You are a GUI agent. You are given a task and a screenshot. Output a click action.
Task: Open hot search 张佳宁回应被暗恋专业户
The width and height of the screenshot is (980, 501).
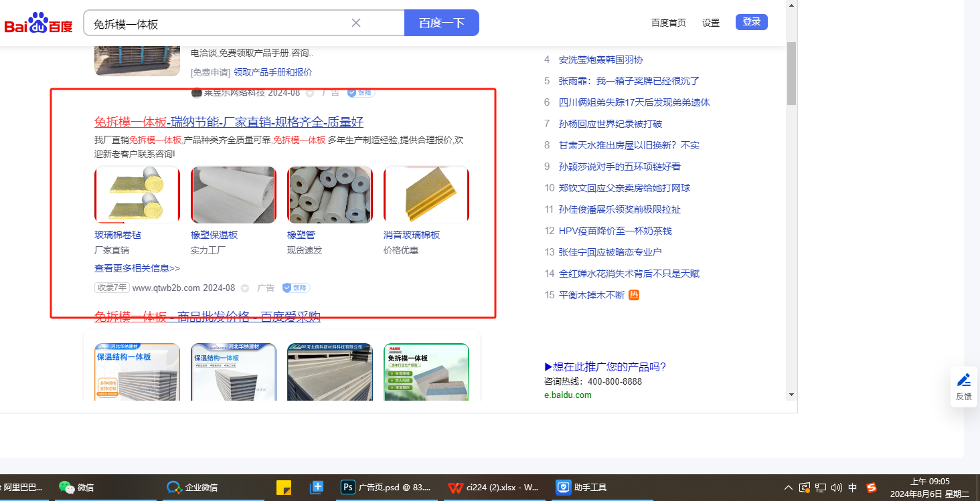coord(610,252)
